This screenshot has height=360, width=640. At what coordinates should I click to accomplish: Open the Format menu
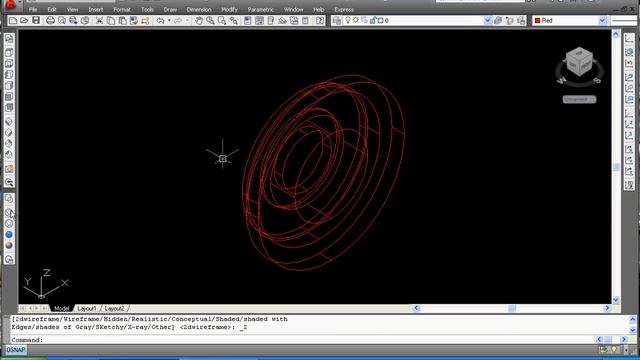coord(122,9)
